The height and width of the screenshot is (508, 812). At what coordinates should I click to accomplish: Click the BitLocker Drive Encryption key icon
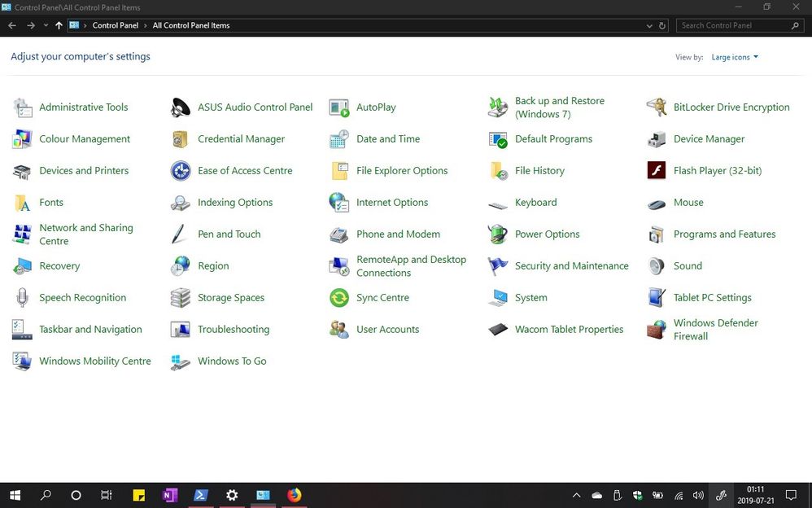656,107
